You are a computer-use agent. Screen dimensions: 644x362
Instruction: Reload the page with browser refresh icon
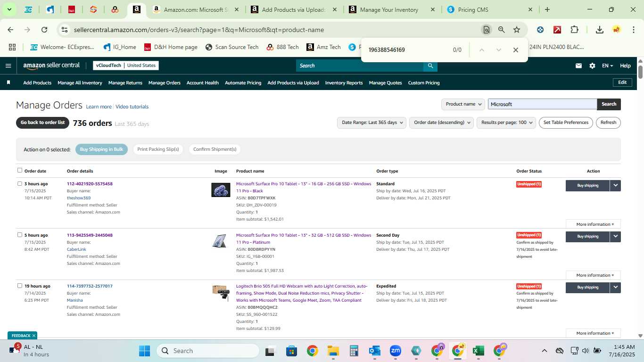[44, 30]
